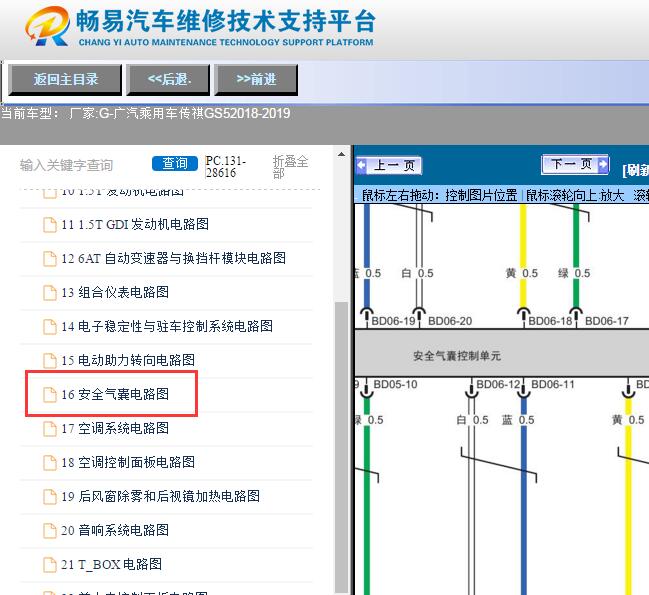Select 14 电子稳定性与驻车控制系统电路图
Viewport: 649px width, 595px height.
[167, 326]
